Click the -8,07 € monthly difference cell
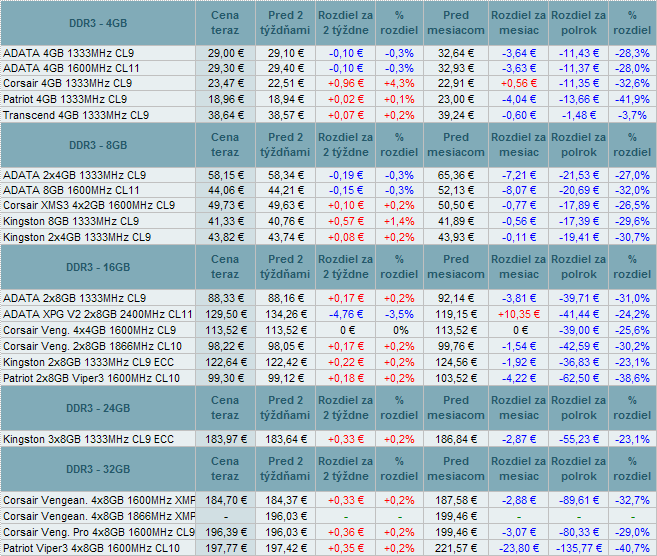This screenshot has height=556, width=657. (519, 190)
